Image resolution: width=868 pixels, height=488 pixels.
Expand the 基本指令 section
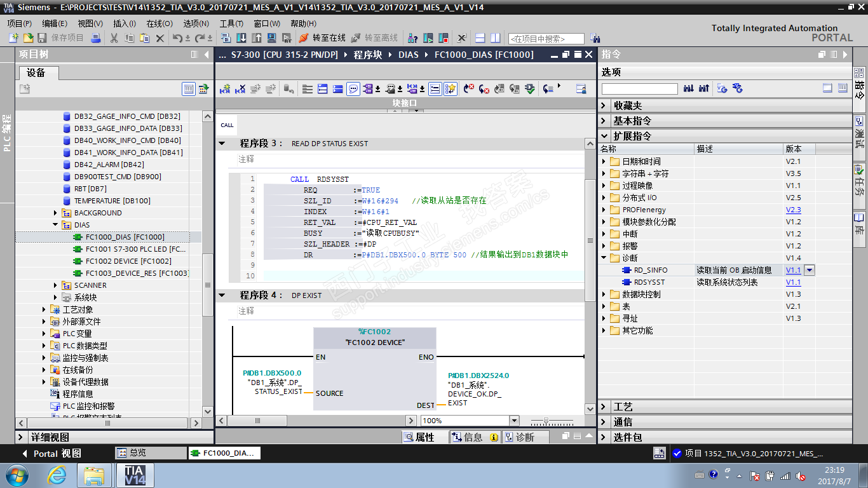tap(604, 121)
